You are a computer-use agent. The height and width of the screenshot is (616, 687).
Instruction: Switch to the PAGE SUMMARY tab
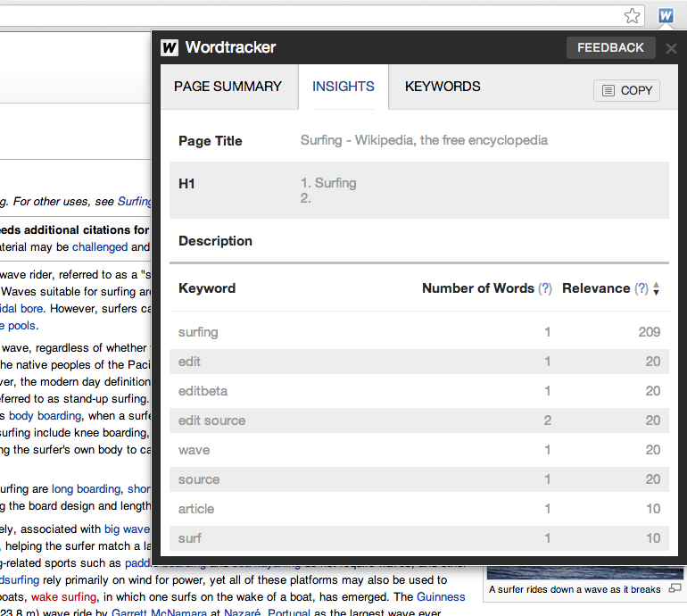coord(228,87)
